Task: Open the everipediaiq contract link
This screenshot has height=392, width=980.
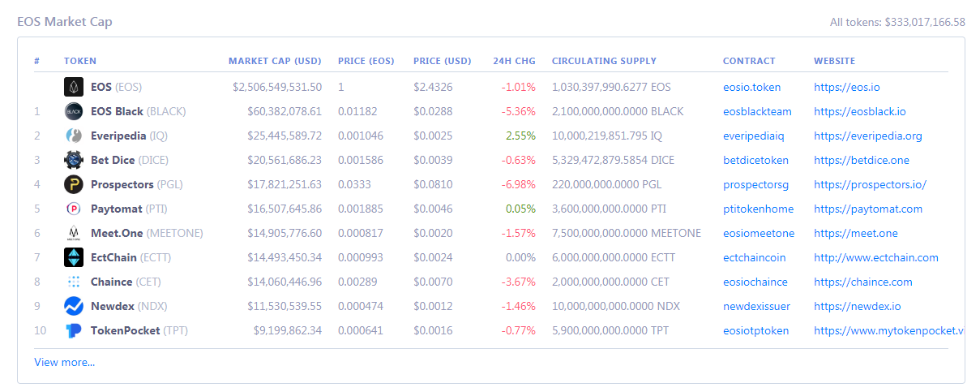Action: pos(755,136)
